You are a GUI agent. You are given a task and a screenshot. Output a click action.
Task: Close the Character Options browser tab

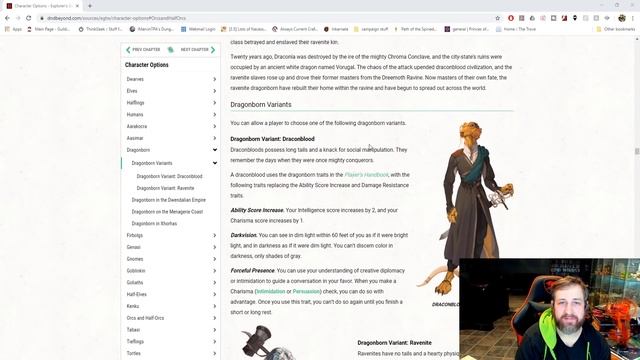click(77, 6)
